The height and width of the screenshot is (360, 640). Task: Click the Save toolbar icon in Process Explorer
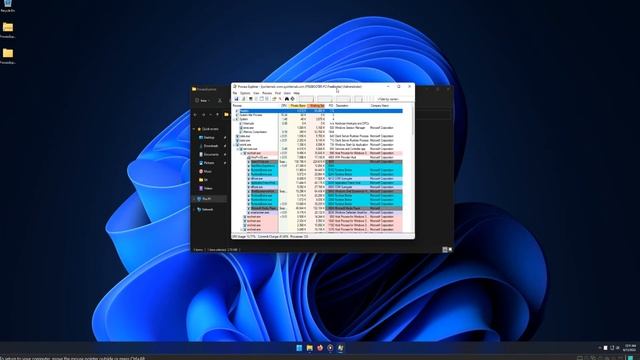click(236, 99)
